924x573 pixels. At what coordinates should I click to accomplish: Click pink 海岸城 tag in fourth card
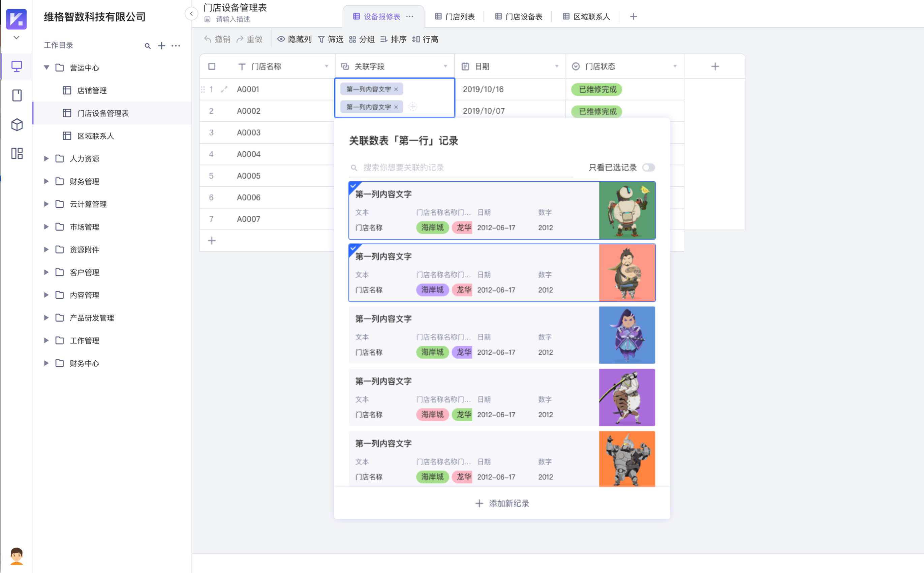[433, 415]
